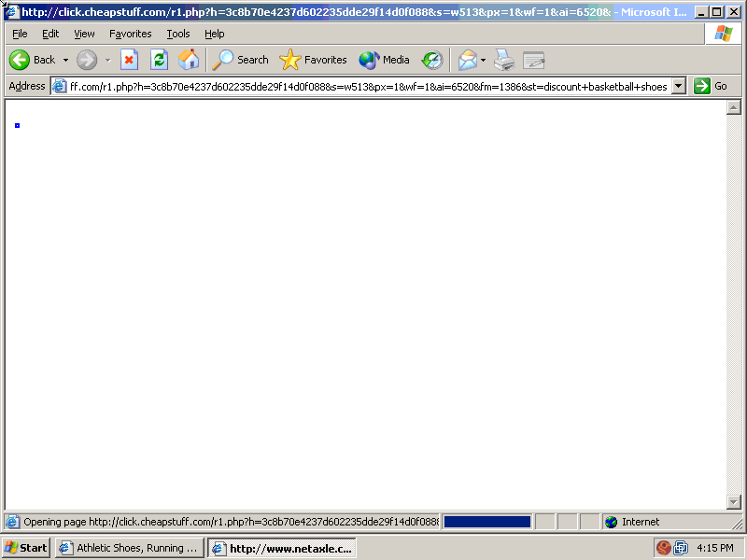The width and height of the screenshot is (747, 560).
Task: Click the blue squares tray icon
Action: coord(681,548)
